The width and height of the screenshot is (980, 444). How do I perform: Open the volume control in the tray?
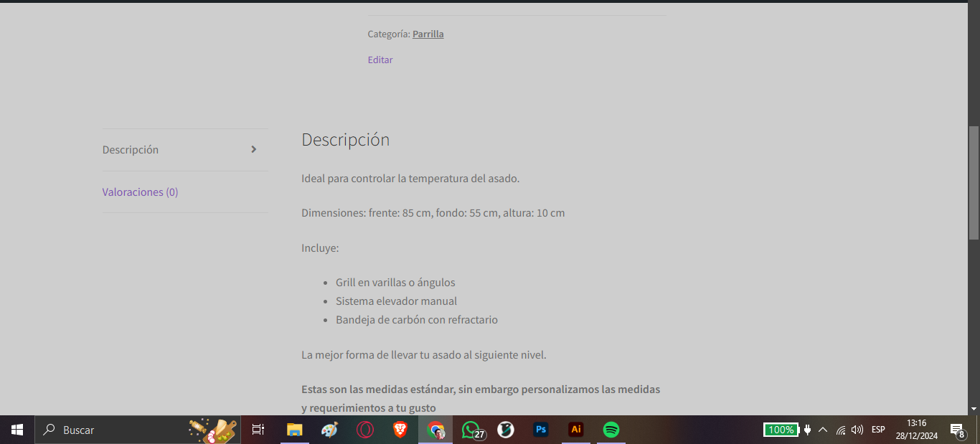[857, 430]
